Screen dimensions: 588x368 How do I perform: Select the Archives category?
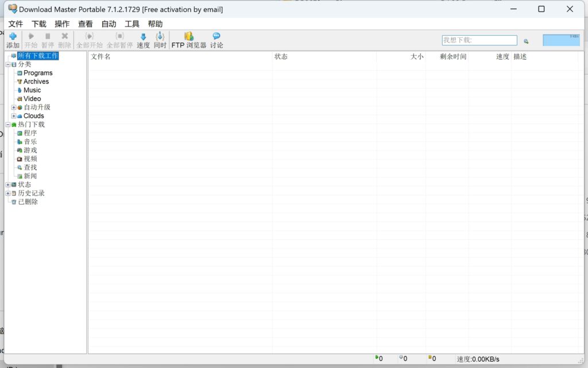36,82
